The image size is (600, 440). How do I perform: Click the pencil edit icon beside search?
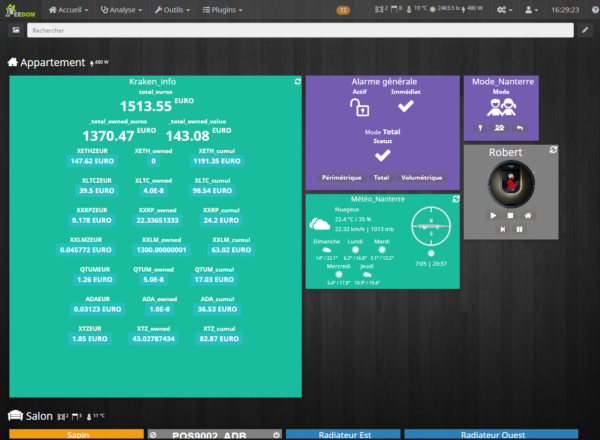[585, 31]
